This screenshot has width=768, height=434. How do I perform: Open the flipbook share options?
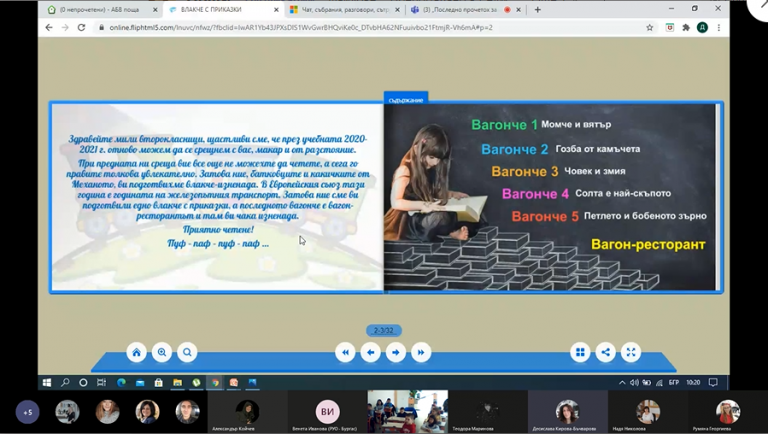tap(606, 352)
